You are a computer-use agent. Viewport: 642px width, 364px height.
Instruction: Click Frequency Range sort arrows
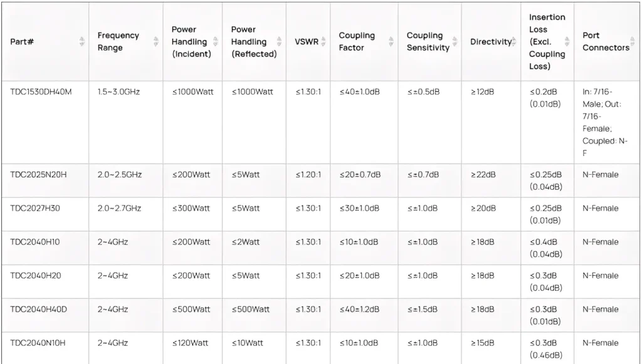[156, 41]
